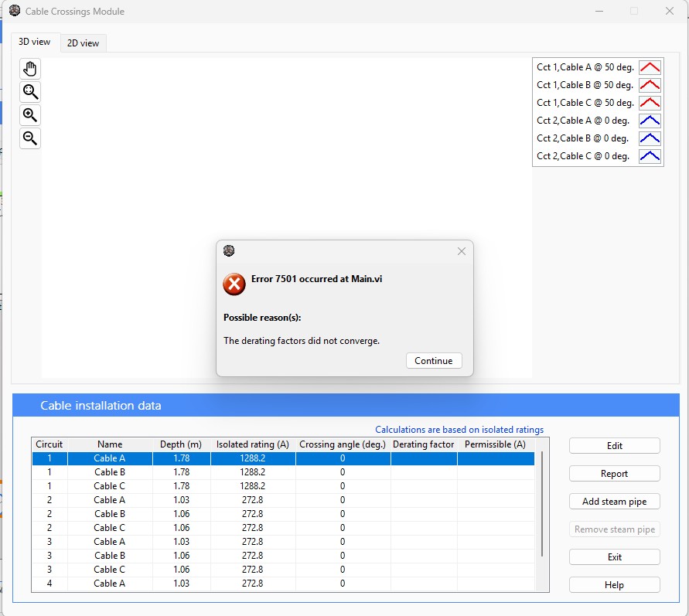Click the zoom-to-fit magnifier tool

30,92
